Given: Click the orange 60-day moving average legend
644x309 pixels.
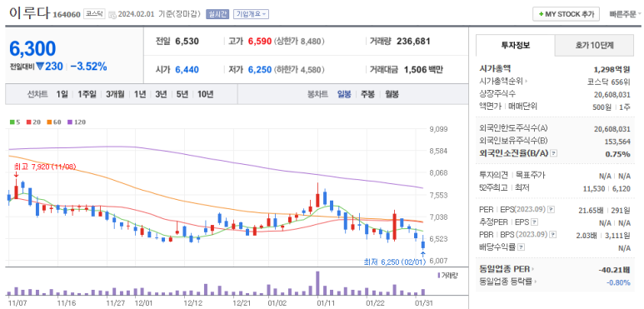Looking at the screenshot, I should pos(53,122).
